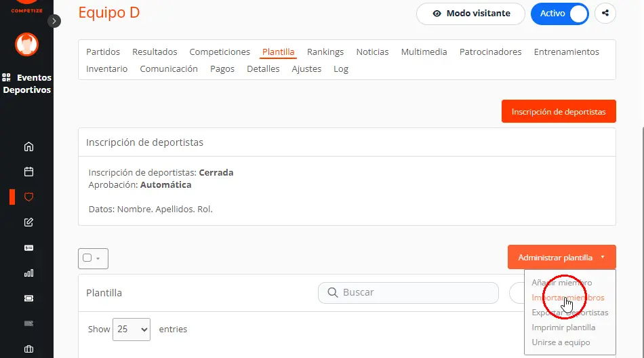Select the shield teams icon in sidebar
644x358 pixels.
click(x=28, y=197)
